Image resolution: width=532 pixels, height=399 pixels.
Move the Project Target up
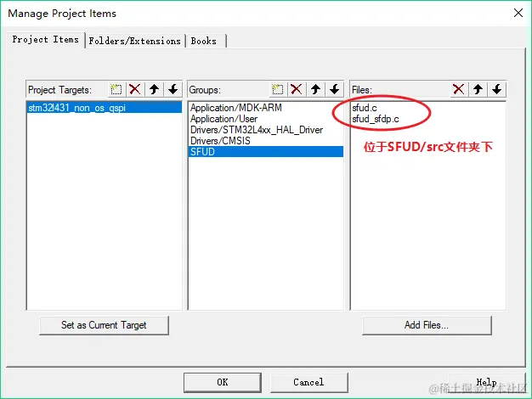[154, 89]
